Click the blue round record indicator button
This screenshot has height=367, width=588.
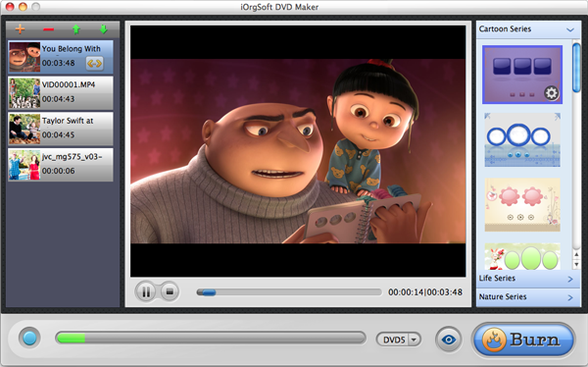(x=29, y=338)
